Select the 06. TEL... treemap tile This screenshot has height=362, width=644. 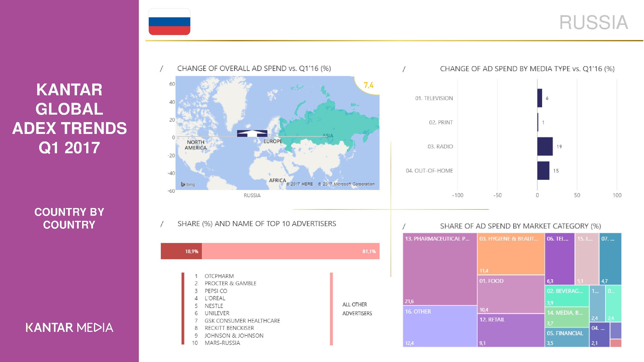coord(559,259)
